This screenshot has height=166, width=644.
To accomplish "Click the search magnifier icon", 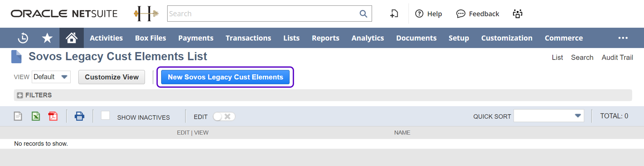I will (363, 14).
